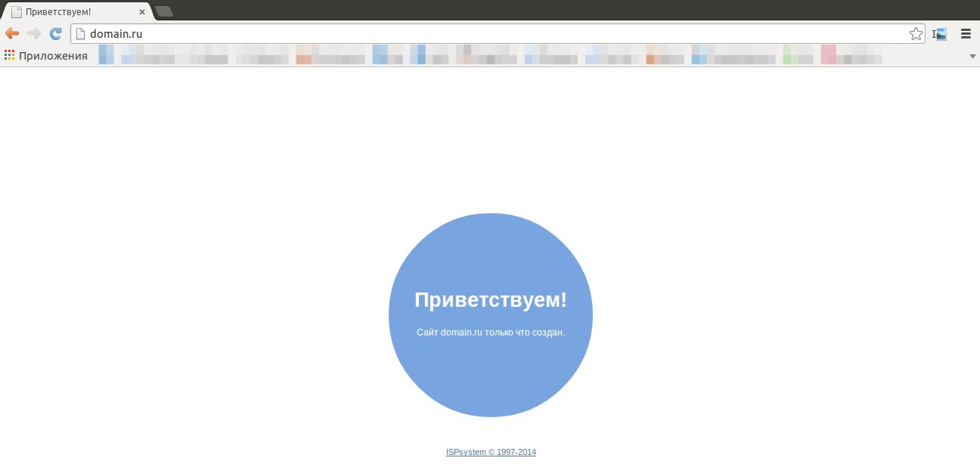Screen dimensions: 980x467
Task: Click the page info icon before domain.ru
Action: tap(80, 33)
